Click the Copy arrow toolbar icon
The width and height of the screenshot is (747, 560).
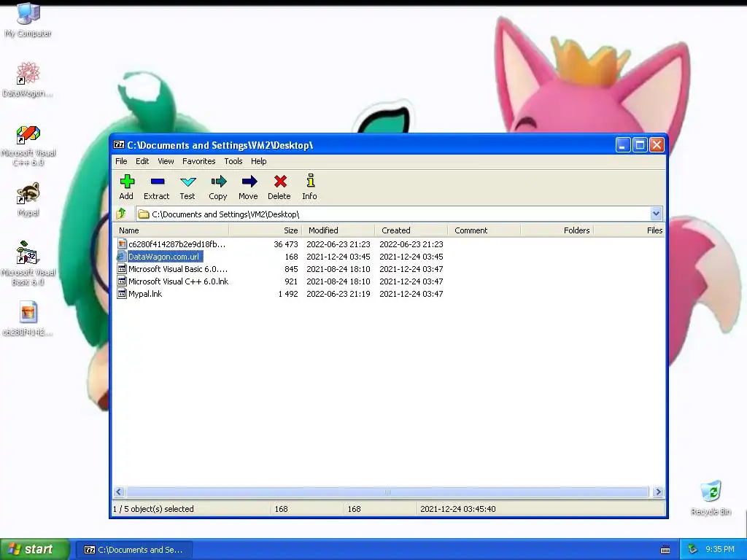pyautogui.click(x=218, y=182)
